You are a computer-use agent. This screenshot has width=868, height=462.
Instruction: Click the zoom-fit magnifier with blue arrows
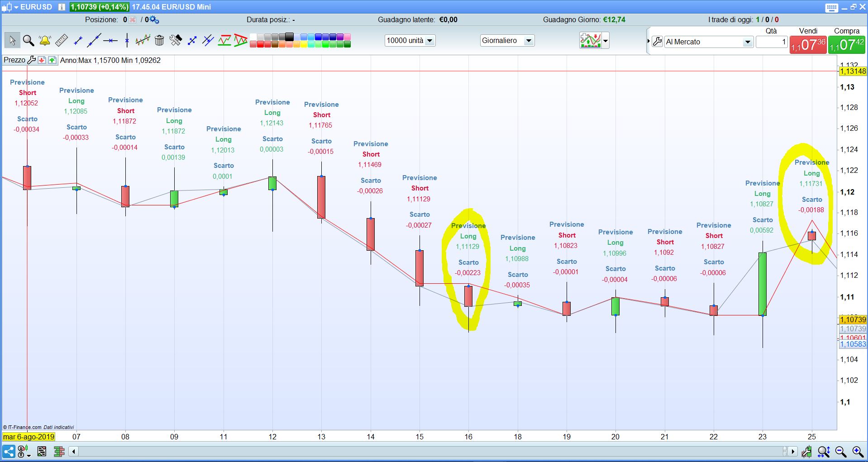(x=824, y=451)
